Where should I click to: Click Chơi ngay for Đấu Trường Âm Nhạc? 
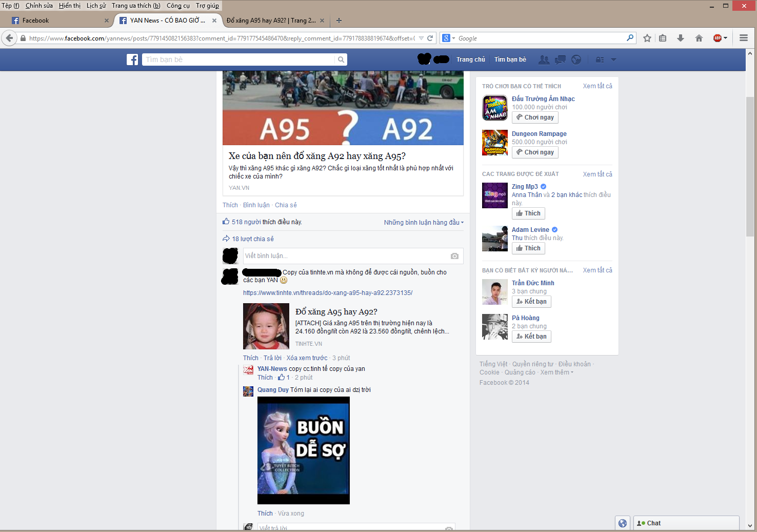point(535,117)
